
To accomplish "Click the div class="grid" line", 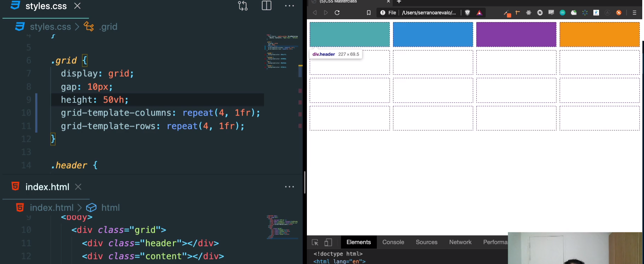I will pyautogui.click(x=119, y=230).
